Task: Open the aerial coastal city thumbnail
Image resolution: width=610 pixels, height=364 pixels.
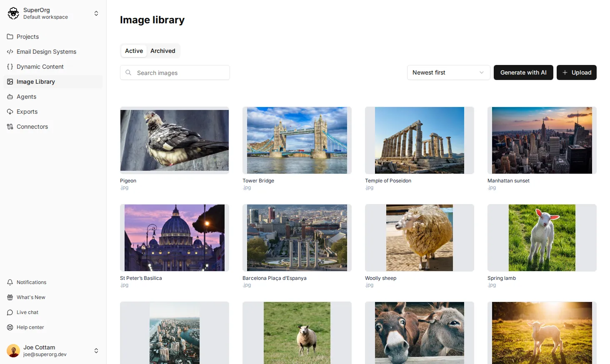Action: [x=175, y=333]
